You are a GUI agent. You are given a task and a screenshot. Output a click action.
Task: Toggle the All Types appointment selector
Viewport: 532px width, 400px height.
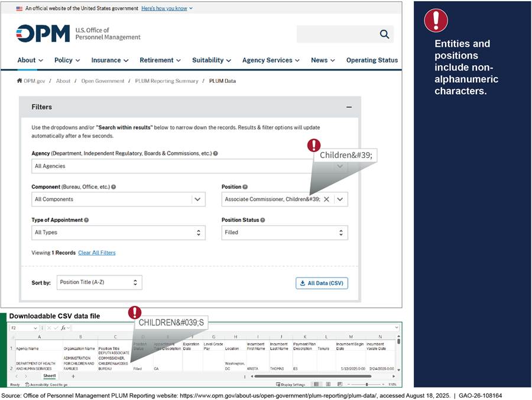coord(199,233)
